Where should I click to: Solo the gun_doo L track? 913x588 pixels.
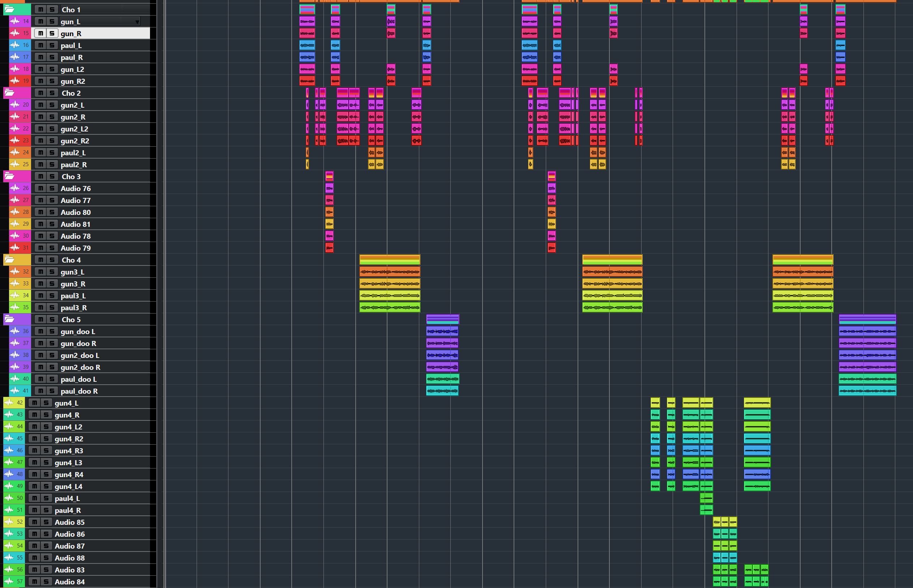(x=52, y=331)
